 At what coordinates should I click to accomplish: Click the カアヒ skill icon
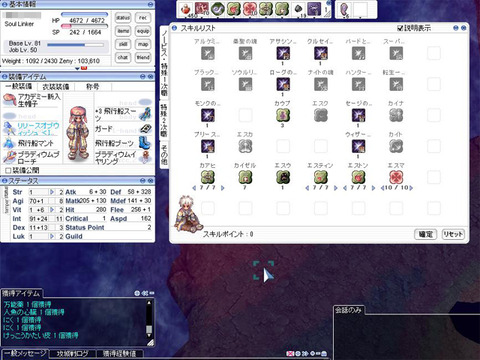207,177
